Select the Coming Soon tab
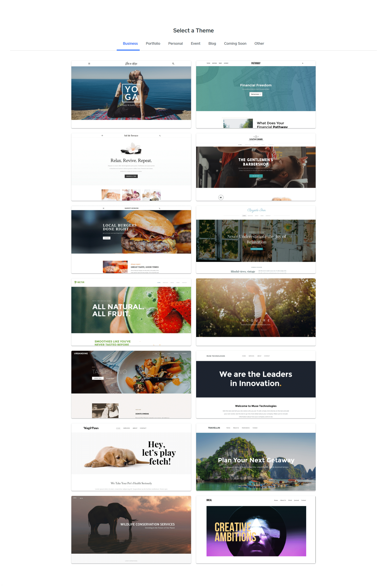This screenshot has width=387, height=588. point(235,43)
